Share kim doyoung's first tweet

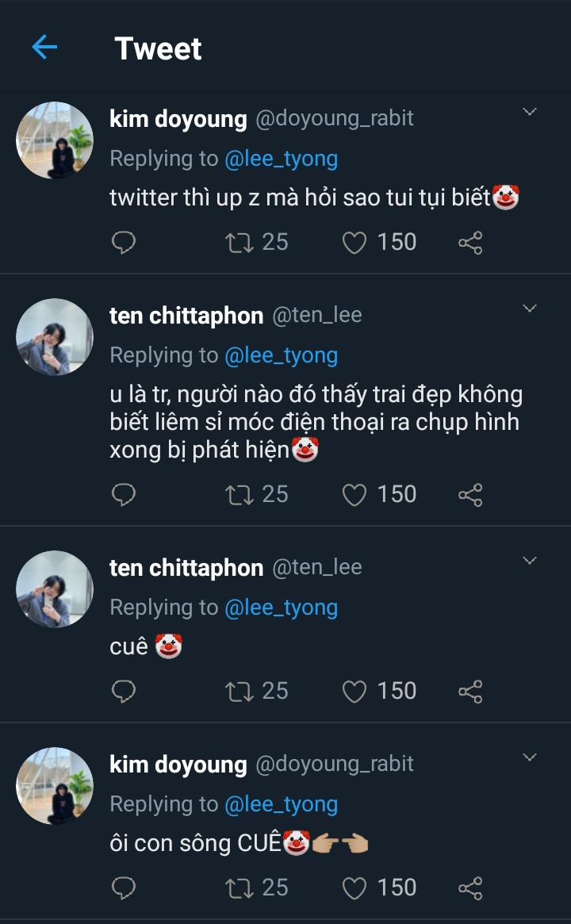[470, 242]
